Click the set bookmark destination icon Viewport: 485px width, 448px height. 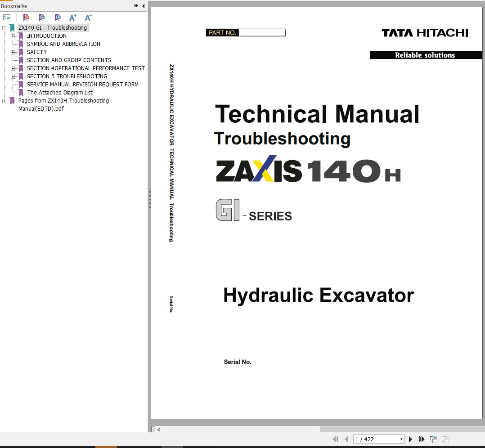(58, 18)
